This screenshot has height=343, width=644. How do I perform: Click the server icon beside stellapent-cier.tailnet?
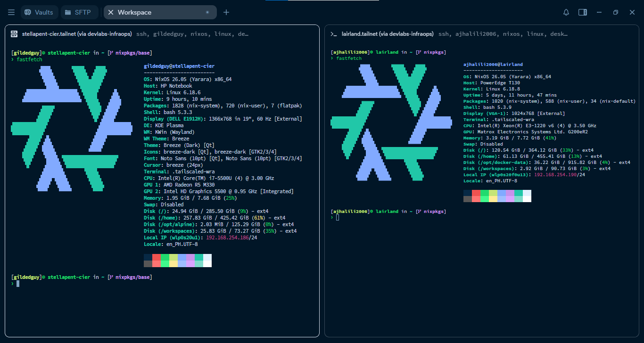(x=14, y=34)
